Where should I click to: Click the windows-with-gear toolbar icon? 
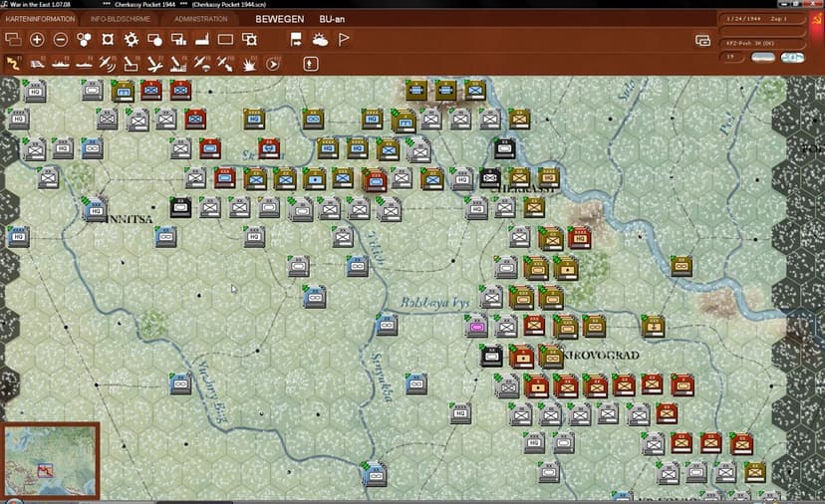249,40
